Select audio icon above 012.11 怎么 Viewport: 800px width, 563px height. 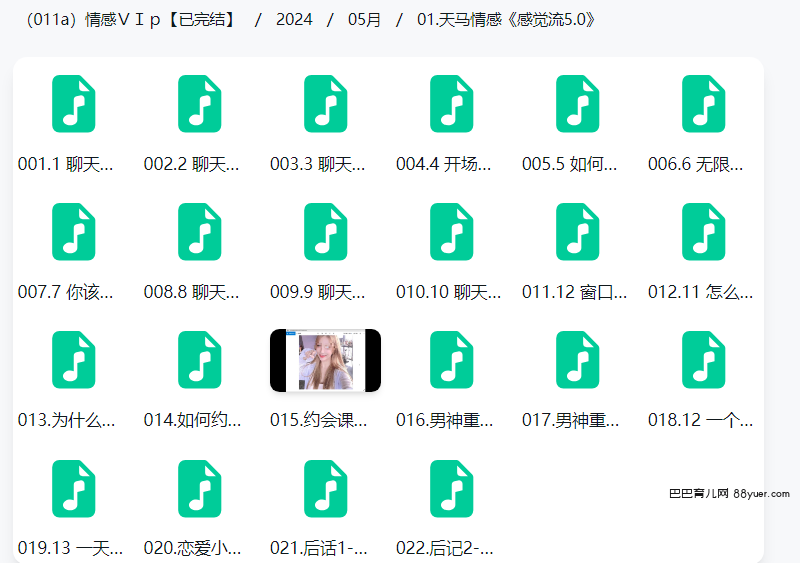pyautogui.click(x=704, y=232)
